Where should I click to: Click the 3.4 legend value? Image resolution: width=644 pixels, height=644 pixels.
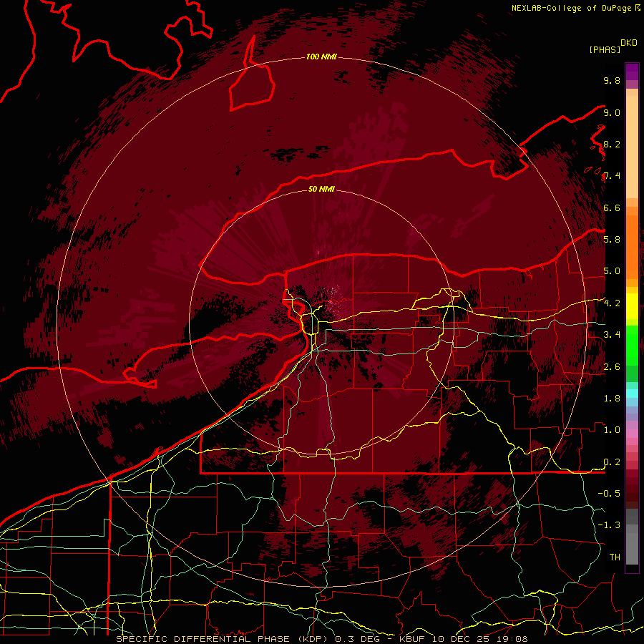pos(612,335)
